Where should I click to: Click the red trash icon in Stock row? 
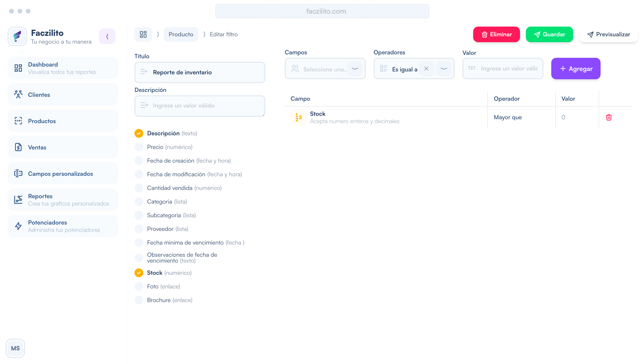tap(608, 117)
